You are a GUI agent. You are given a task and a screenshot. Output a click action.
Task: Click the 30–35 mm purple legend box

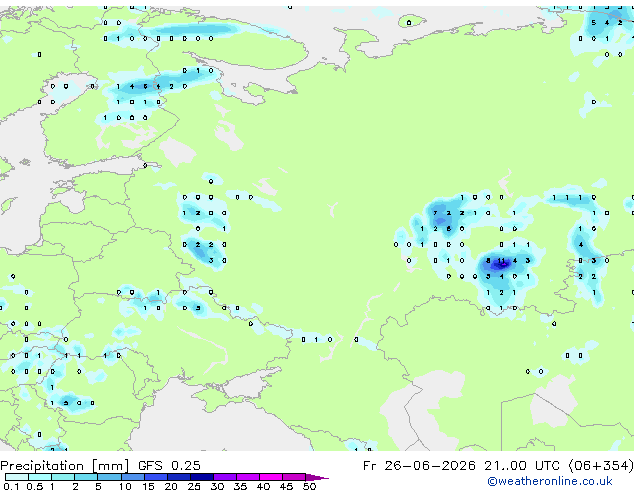pyautogui.click(x=225, y=477)
